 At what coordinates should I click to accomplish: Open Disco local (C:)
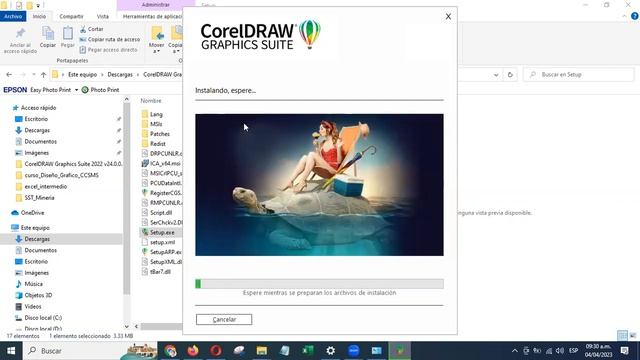(43, 318)
